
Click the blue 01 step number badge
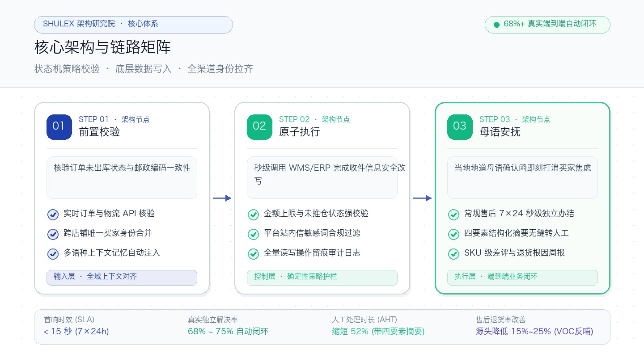click(x=59, y=127)
